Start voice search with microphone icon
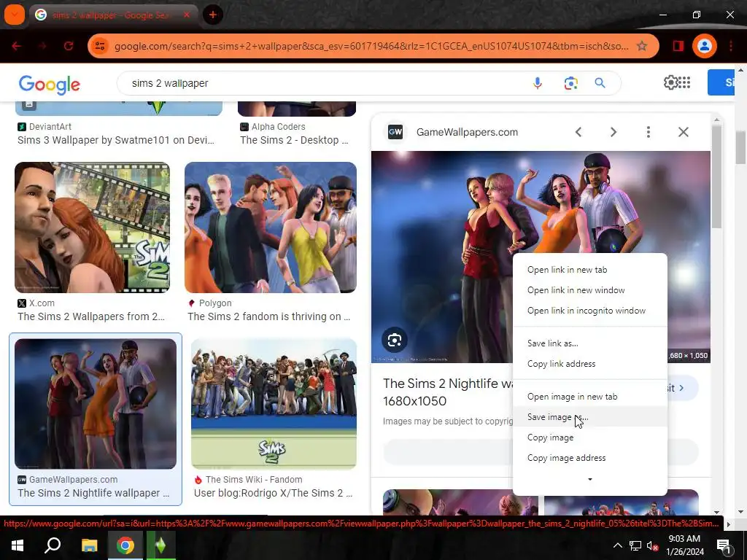The height and width of the screenshot is (560, 747). click(x=537, y=83)
